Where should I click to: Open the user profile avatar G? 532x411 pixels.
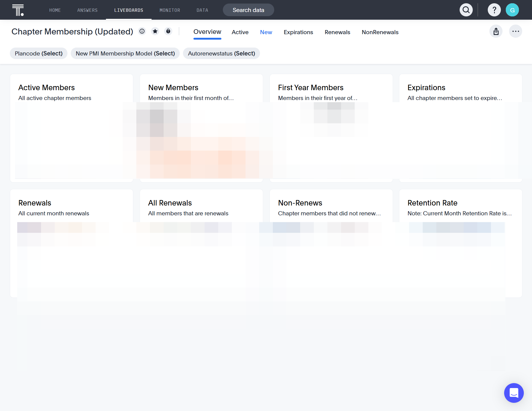[x=512, y=10]
